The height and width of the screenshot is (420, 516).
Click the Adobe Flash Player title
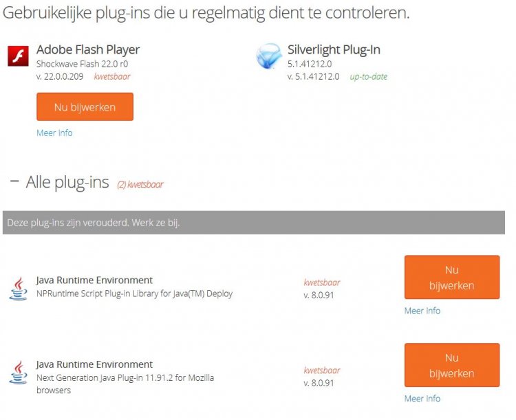click(x=88, y=49)
